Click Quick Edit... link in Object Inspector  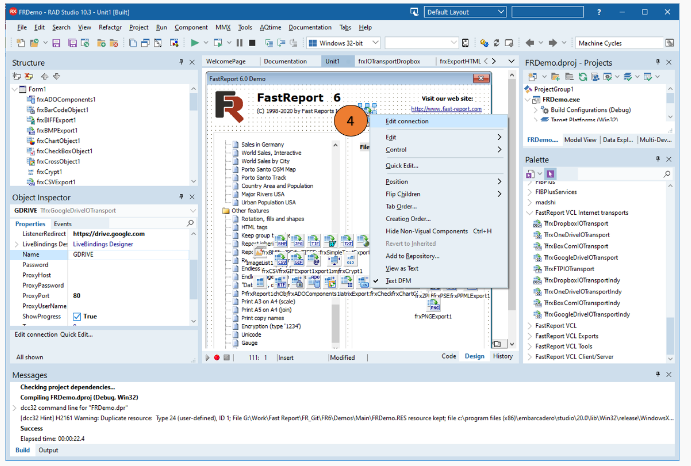tap(76, 335)
